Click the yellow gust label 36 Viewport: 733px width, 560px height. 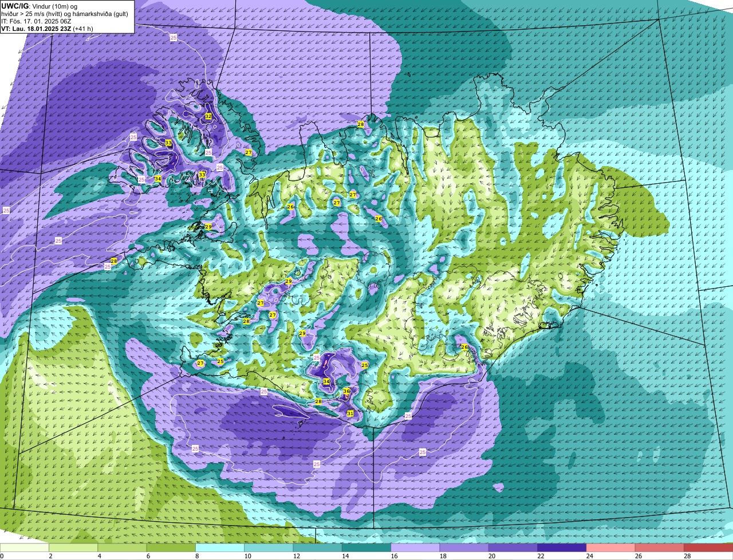346,392
